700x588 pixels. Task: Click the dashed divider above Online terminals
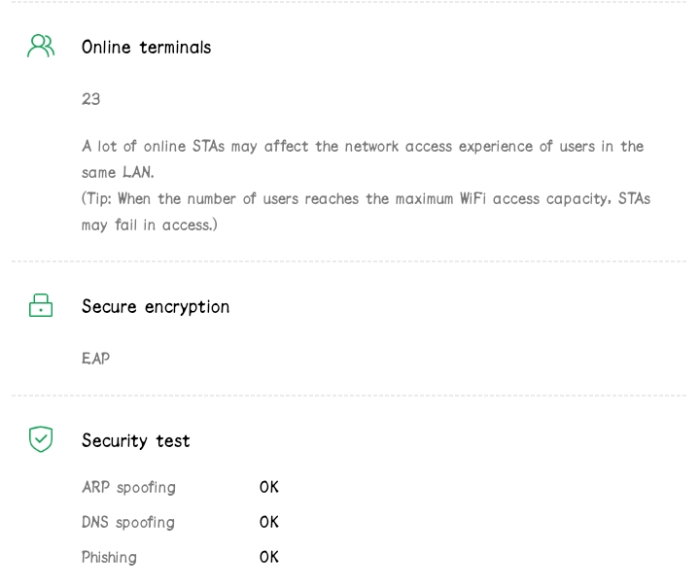(350, 3)
